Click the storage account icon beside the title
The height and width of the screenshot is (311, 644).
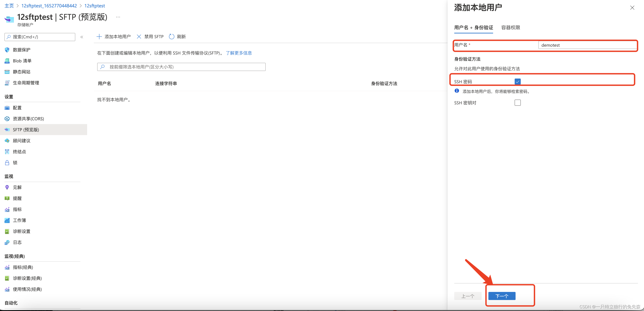pos(9,19)
